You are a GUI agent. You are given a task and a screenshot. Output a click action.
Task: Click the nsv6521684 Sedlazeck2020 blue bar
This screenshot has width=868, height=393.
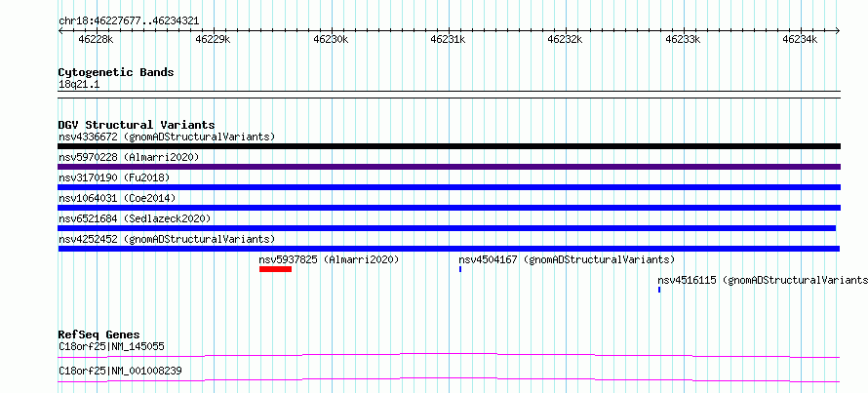pos(447,228)
